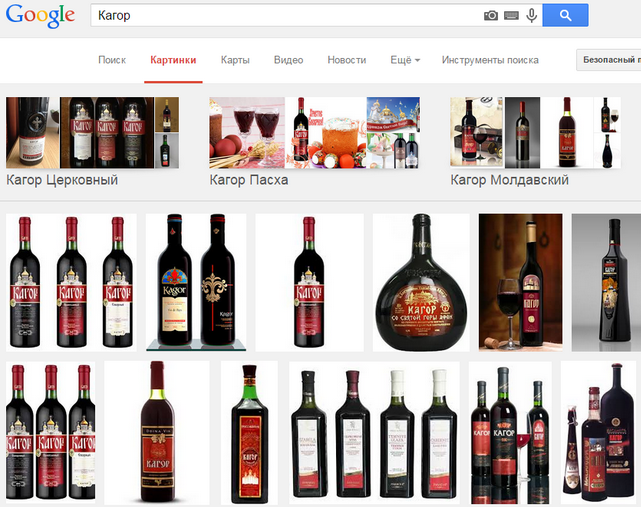Open Кагор Молдавский gray background bottle thumbnail
The height and width of the screenshot is (507, 641).
click(522, 132)
